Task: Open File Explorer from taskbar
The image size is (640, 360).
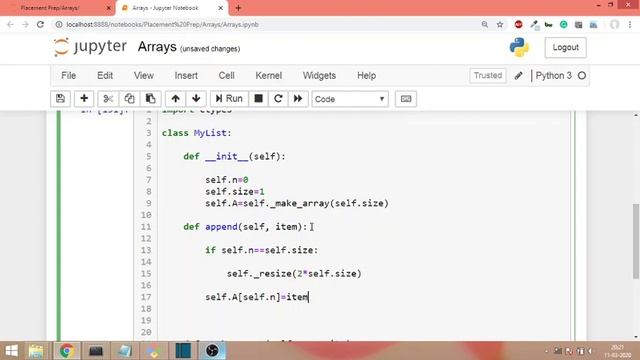Action: [x=36, y=351]
